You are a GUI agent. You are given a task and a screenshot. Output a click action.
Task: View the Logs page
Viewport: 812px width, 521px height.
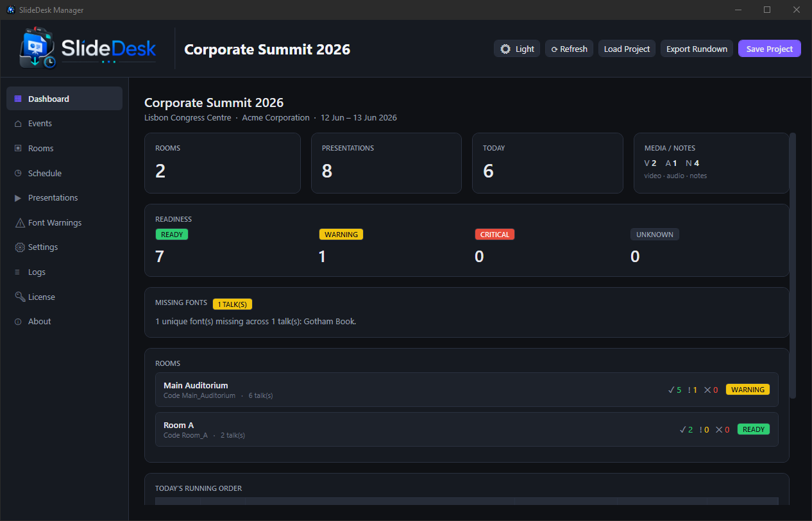[64, 272]
